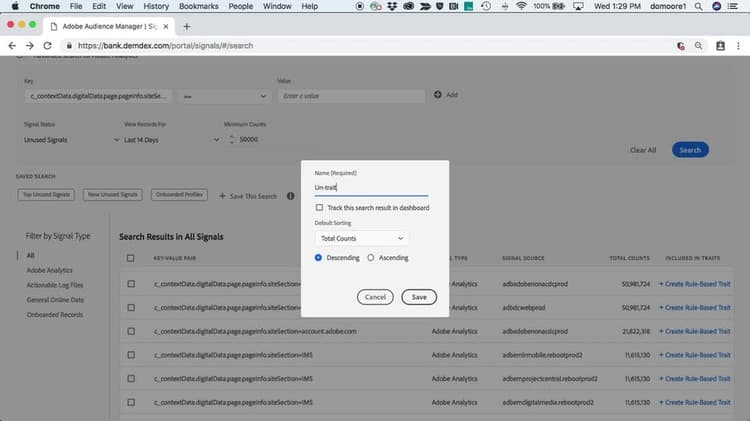750x421 pixels.
Task: Click the URL address bar
Action: point(368,45)
